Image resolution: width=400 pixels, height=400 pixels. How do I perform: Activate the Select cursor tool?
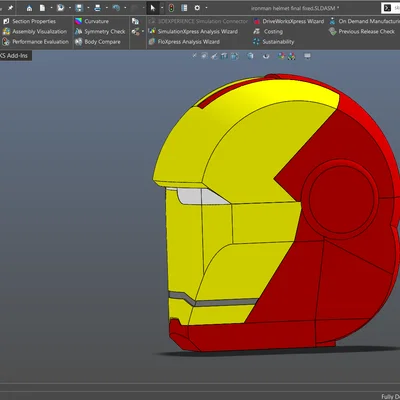pos(153,8)
